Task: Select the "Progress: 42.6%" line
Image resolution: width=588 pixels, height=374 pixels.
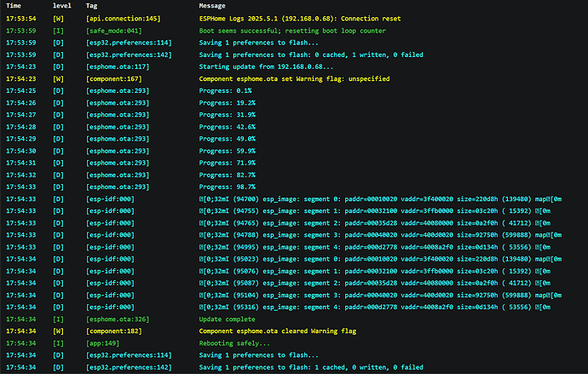Action: point(228,127)
